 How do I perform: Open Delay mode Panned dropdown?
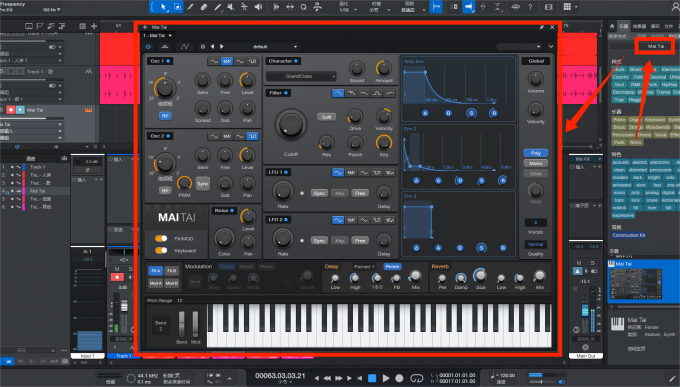click(364, 267)
